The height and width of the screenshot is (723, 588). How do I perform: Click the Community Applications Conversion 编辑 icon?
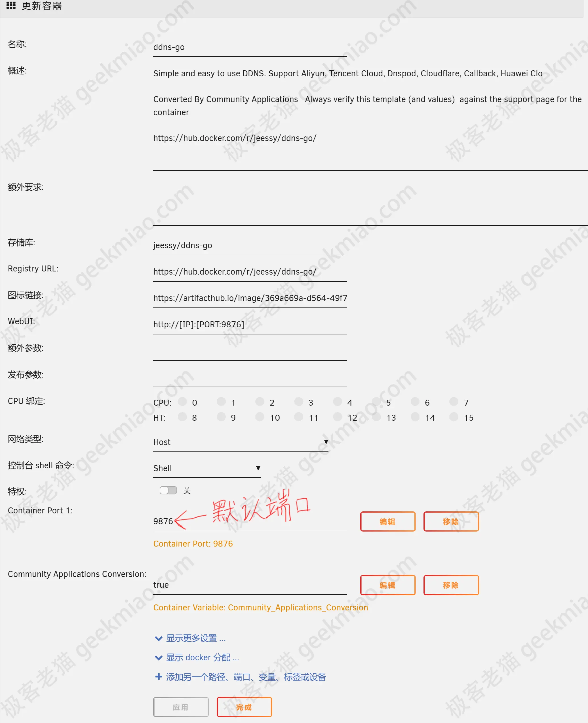click(386, 585)
